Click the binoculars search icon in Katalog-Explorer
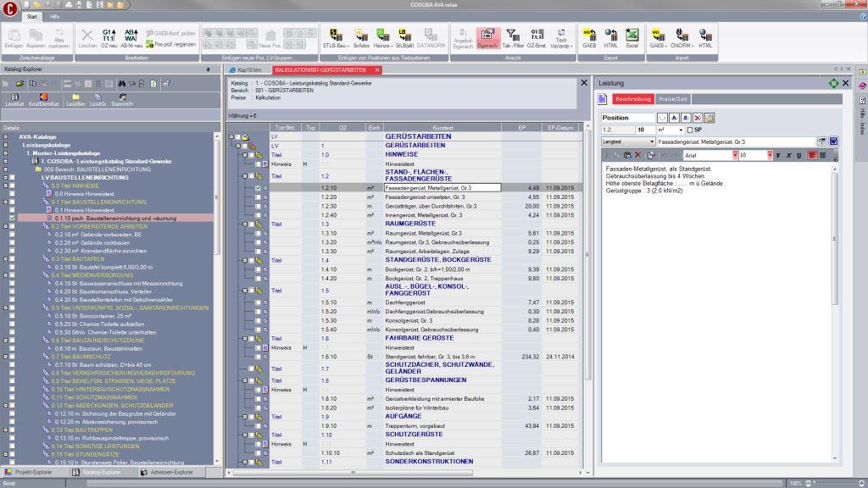 click(x=122, y=84)
